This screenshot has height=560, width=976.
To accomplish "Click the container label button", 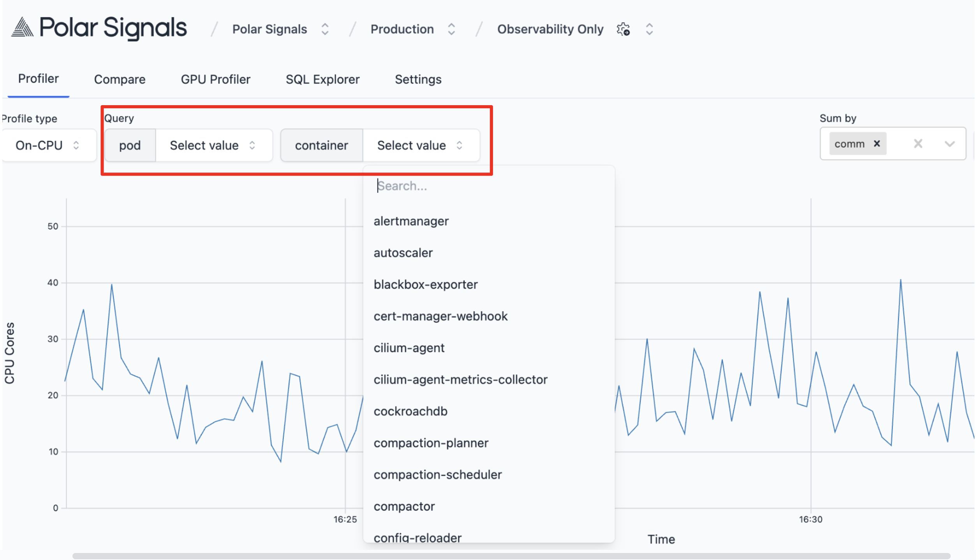I will pyautogui.click(x=322, y=145).
